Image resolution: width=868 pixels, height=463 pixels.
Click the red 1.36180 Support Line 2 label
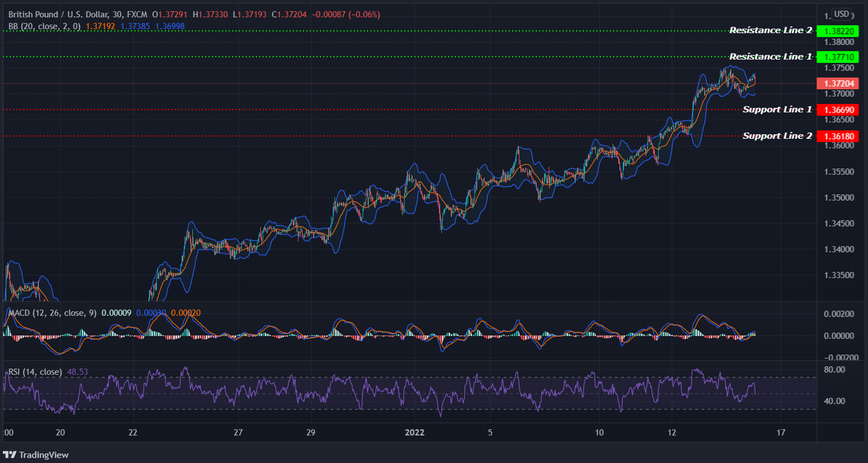(x=838, y=136)
